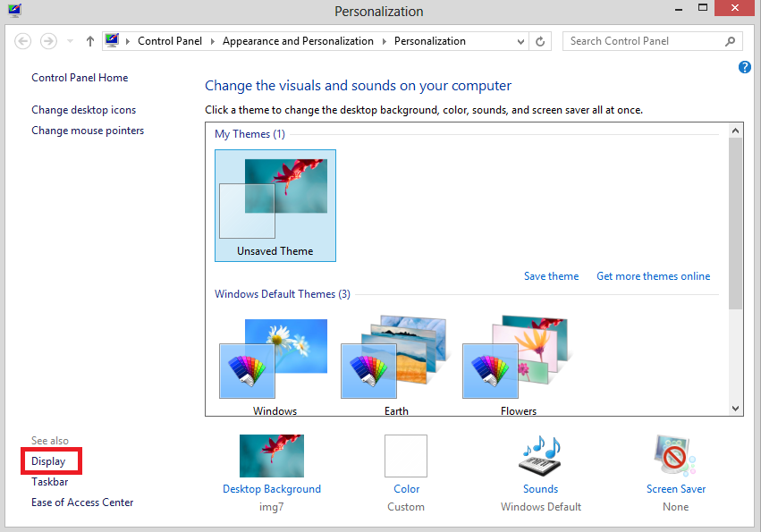Open the address bar history dropdown
Screen dimensions: 761x532
520,42
